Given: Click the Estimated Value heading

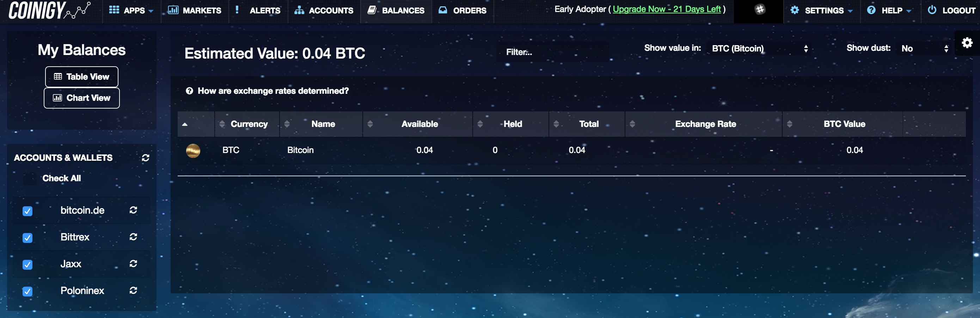Looking at the screenshot, I should pyautogui.click(x=275, y=54).
